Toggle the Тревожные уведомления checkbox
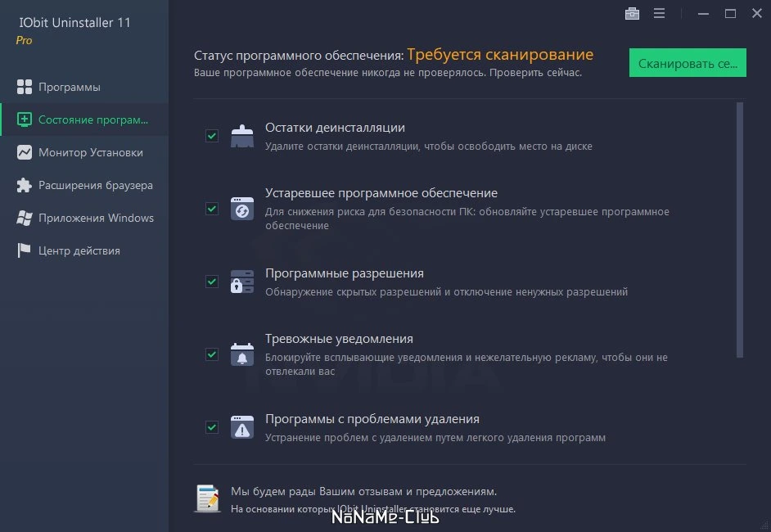 (212, 354)
